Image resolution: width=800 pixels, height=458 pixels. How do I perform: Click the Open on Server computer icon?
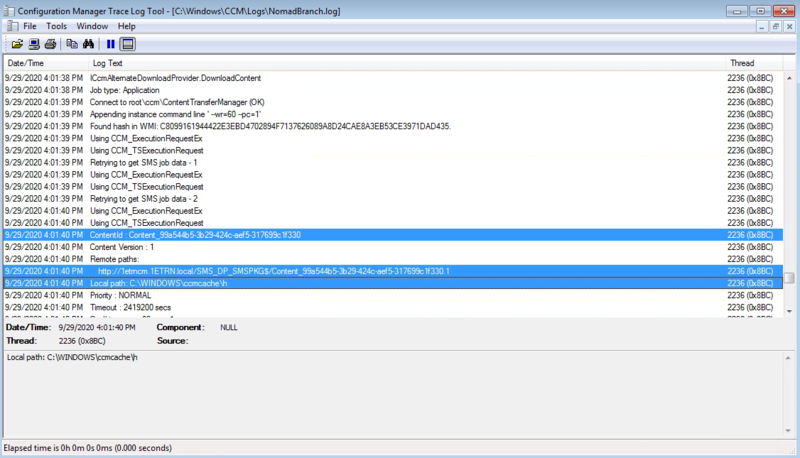tap(34, 44)
